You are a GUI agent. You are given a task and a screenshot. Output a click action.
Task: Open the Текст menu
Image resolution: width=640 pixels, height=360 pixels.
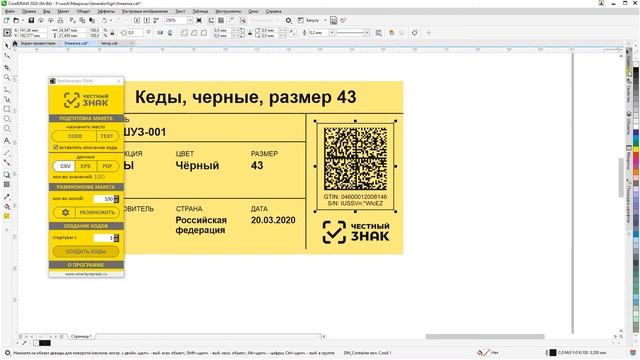pyautogui.click(x=180, y=11)
